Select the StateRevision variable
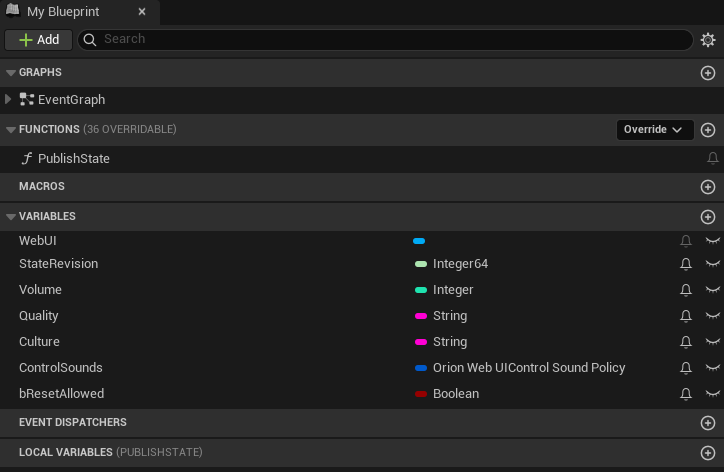The height and width of the screenshot is (472, 724). pyautogui.click(x=58, y=264)
